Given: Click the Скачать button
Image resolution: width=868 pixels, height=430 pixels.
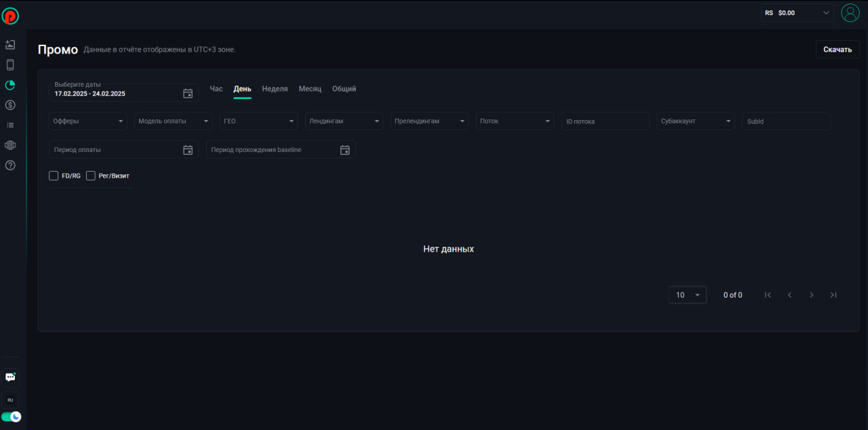Looking at the screenshot, I should coord(837,50).
